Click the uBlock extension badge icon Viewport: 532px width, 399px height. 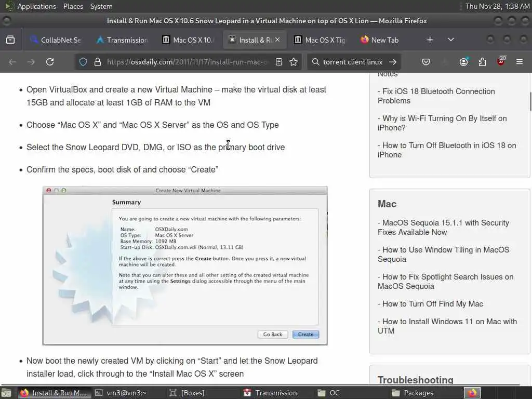[501, 61]
